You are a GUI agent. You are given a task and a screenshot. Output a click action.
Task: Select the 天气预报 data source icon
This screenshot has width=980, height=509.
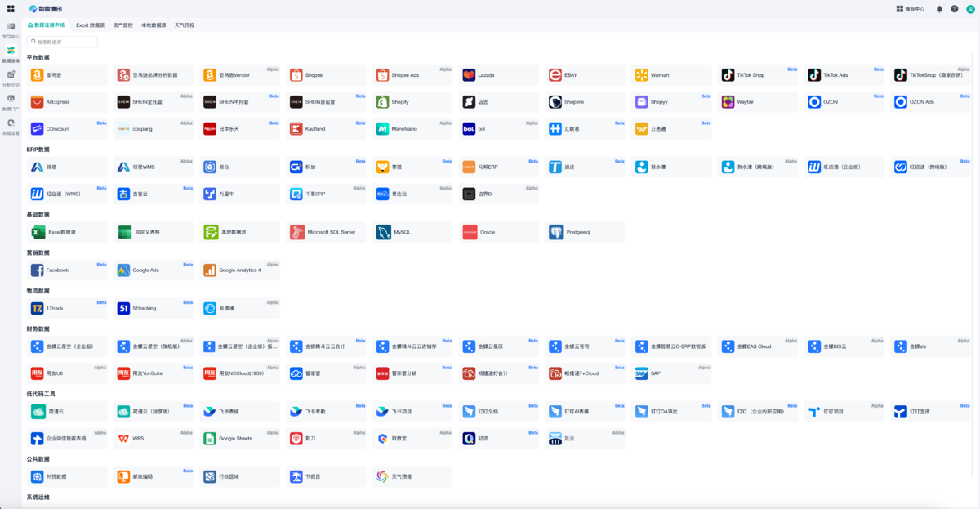(x=382, y=476)
